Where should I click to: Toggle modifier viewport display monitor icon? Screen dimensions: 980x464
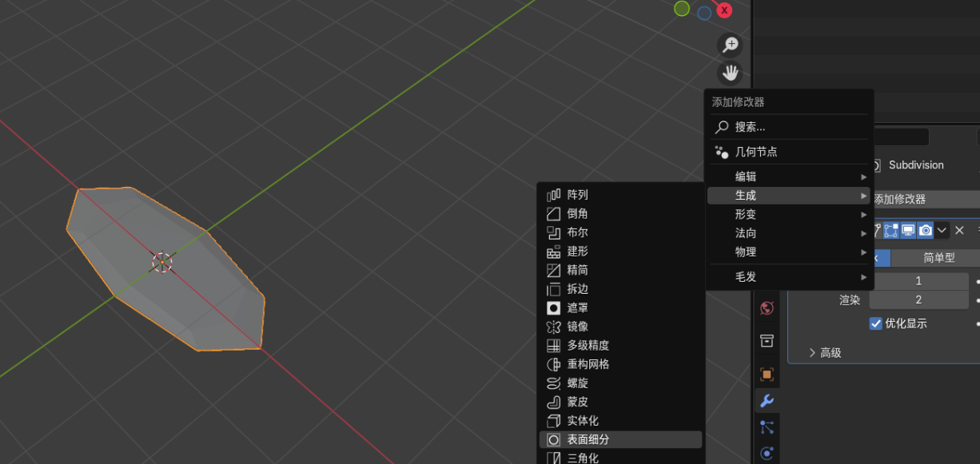click(x=908, y=231)
